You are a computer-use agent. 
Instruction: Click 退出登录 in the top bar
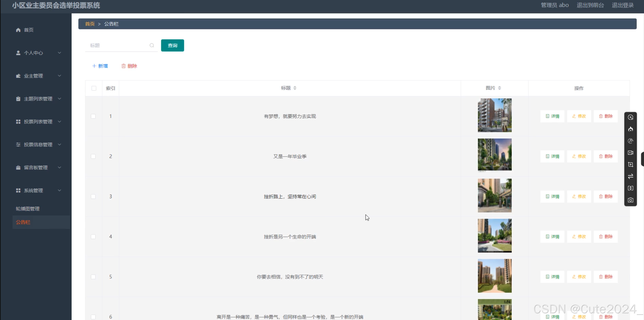coord(623,5)
